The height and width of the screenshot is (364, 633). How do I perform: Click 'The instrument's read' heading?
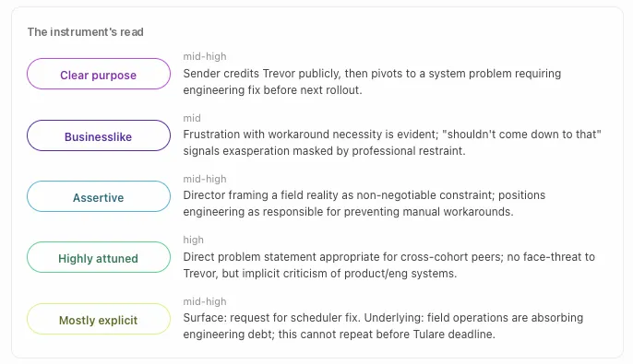pyautogui.click(x=86, y=32)
